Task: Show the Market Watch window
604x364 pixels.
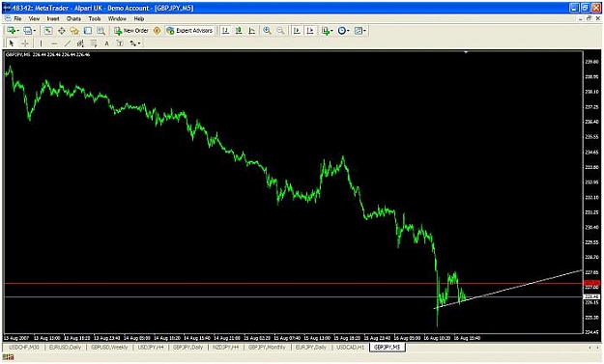Action: [48, 31]
